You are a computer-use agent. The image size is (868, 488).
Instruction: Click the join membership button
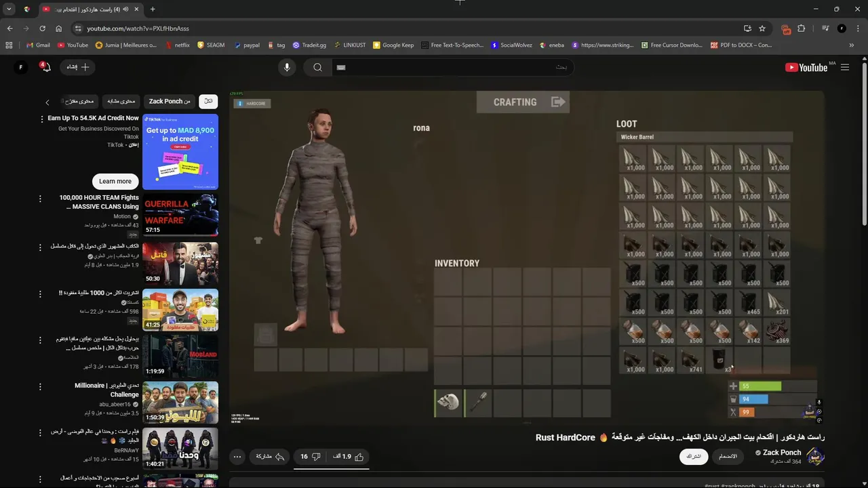tap(728, 456)
